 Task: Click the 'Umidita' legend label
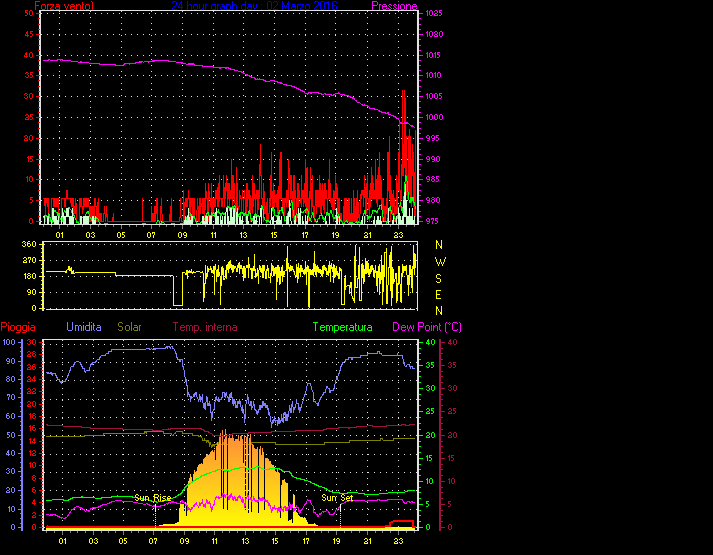coord(84,327)
